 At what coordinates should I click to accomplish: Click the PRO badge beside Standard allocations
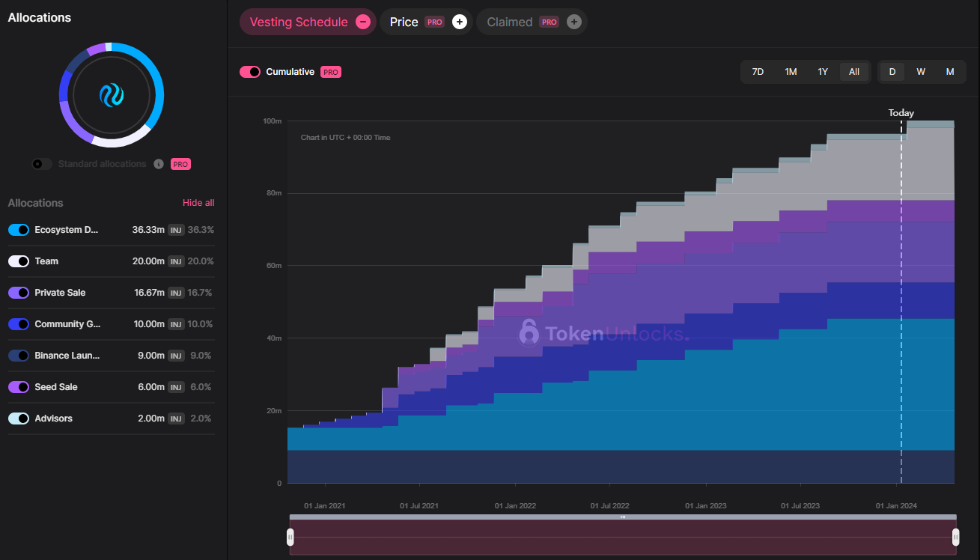pos(180,164)
